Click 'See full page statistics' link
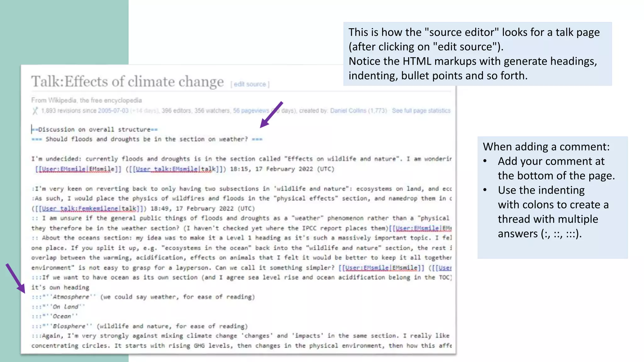Screen dimensions: 644x362 tap(421, 111)
